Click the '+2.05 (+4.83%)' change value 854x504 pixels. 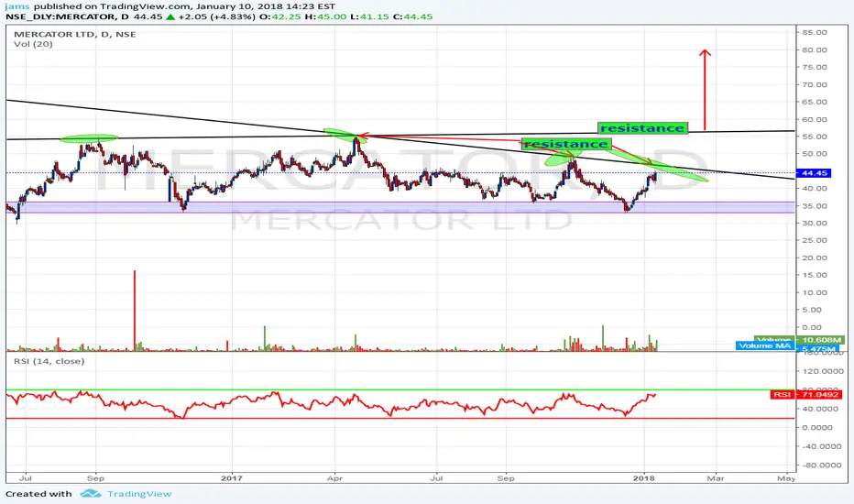coord(216,16)
